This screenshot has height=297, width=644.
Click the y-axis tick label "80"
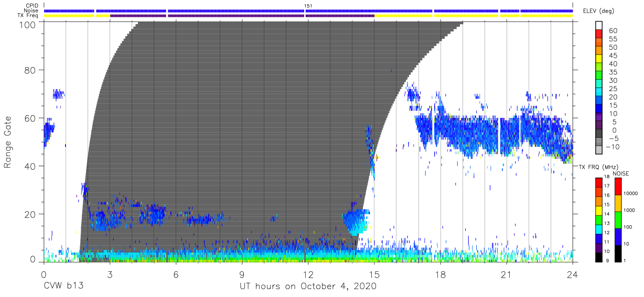[x=30, y=70]
